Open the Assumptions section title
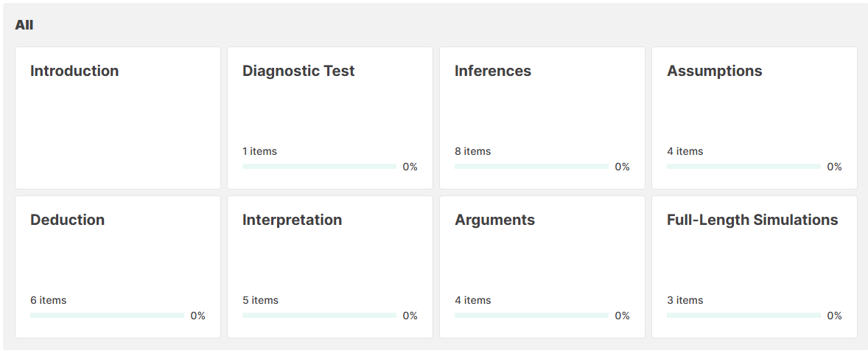The image size is (868, 351). 715,72
